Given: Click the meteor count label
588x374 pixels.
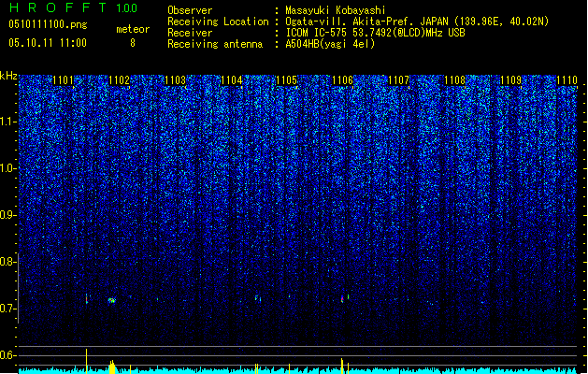Looking at the screenshot, I should coord(133,29).
